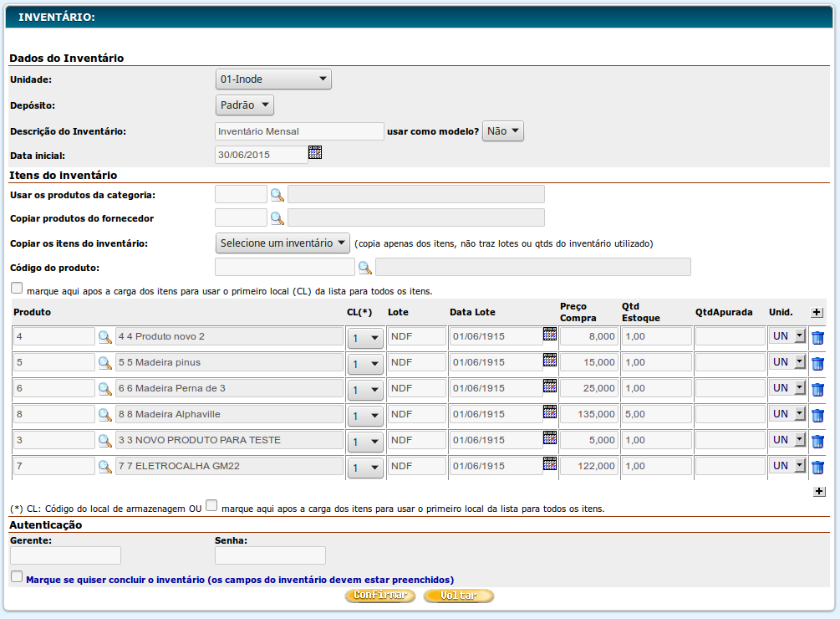Open the Selecione um inventário dropdown
Image resolution: width=840 pixels, height=619 pixels.
pyautogui.click(x=283, y=243)
